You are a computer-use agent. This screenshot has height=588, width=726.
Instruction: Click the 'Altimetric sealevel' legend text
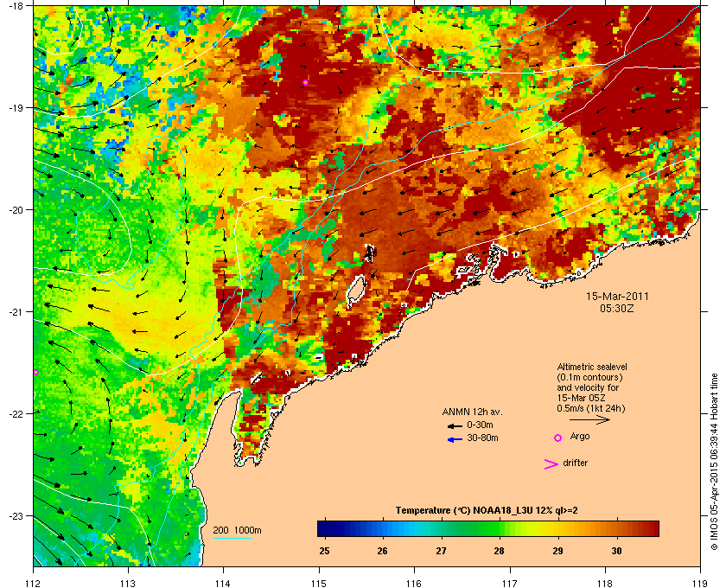592,367
